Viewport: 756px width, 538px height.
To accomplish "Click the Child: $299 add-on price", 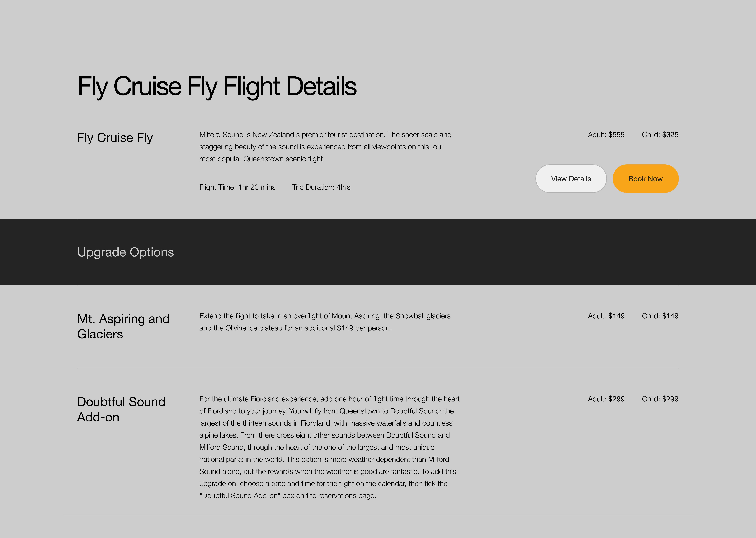I will tap(660, 399).
